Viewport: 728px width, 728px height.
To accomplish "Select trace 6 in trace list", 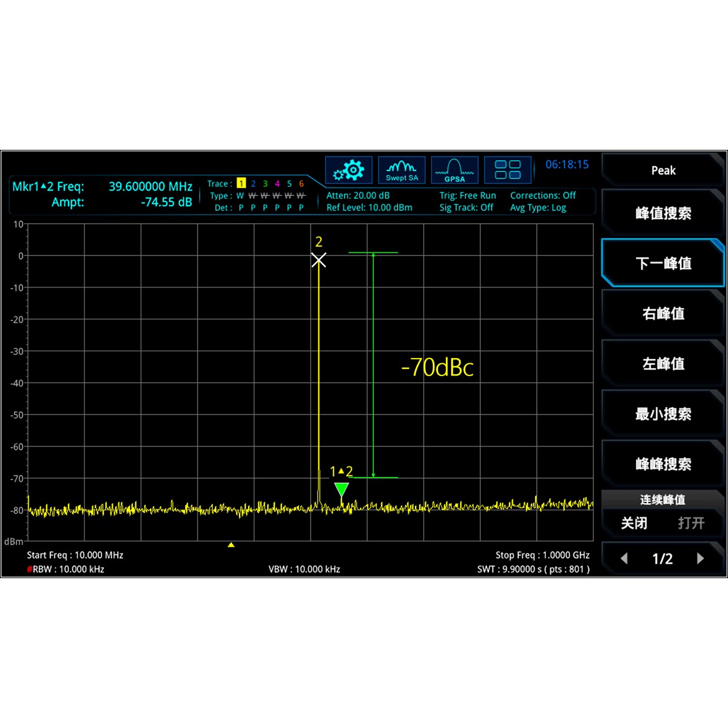I will pyautogui.click(x=301, y=184).
